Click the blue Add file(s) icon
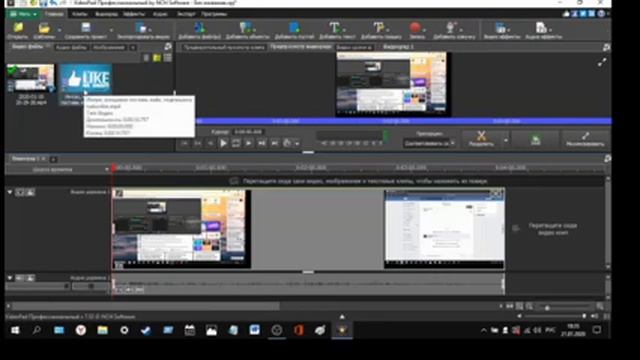Screen dimensions: 640x360 199,27
